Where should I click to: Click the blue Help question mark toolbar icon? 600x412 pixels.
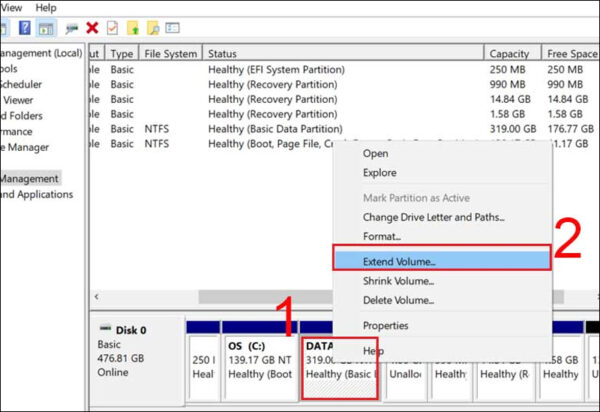[24, 29]
